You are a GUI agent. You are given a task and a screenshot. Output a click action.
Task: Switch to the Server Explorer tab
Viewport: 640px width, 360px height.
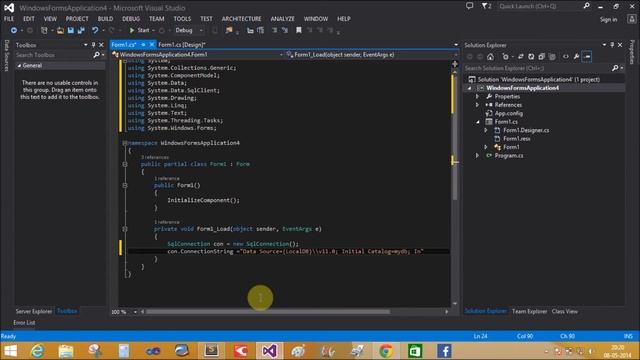34,311
